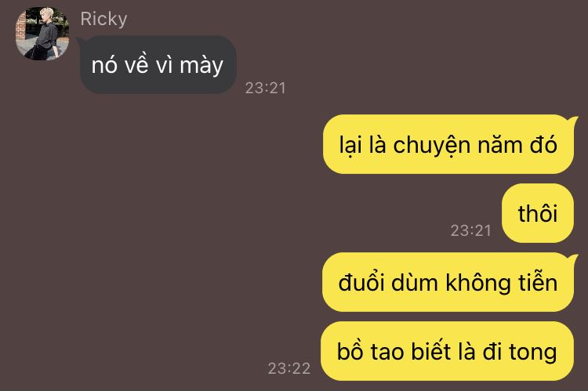The height and width of the screenshot is (391, 588).
Task: Click the dark gray bubble from Ricky
Action: click(158, 64)
